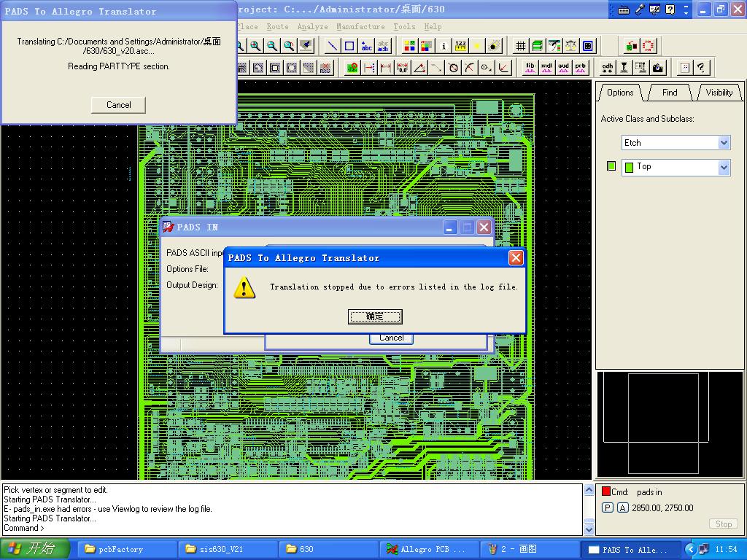Expand the Etch class dropdown
Image resolution: width=747 pixels, height=560 pixels.
click(724, 143)
